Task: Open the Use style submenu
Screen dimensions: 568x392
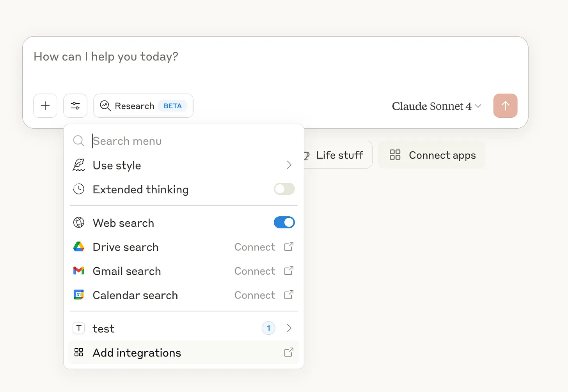Action: click(x=183, y=165)
